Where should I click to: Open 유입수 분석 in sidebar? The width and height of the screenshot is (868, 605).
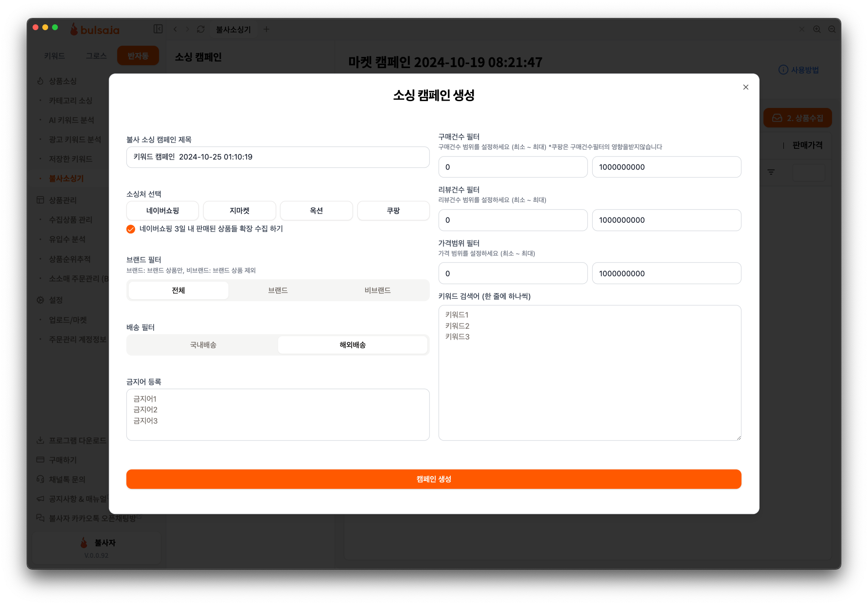coord(67,239)
